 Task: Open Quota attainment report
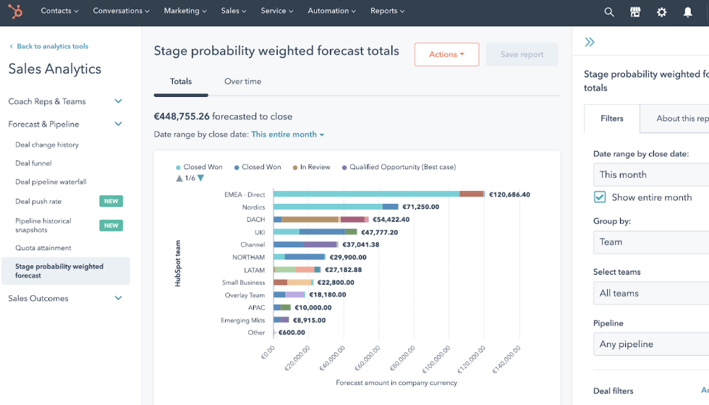pyautogui.click(x=43, y=248)
